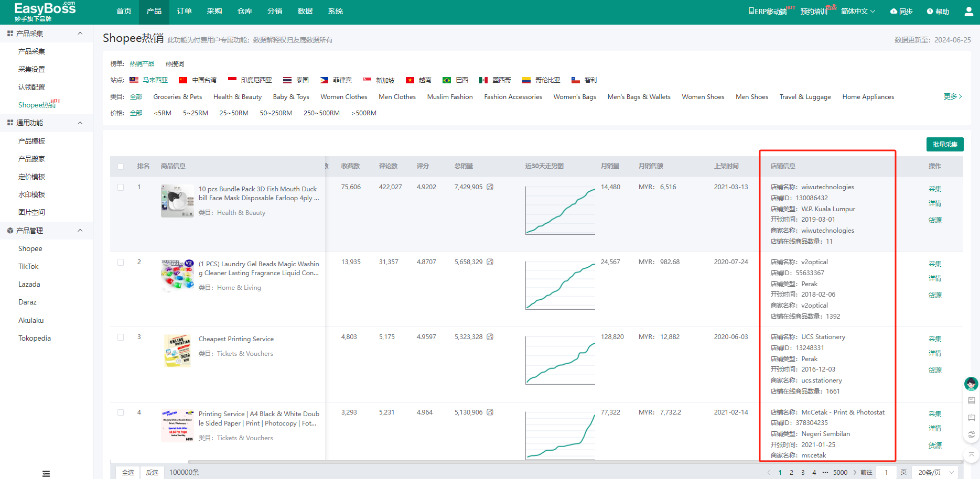Open the 数据 top menu

[x=305, y=11]
